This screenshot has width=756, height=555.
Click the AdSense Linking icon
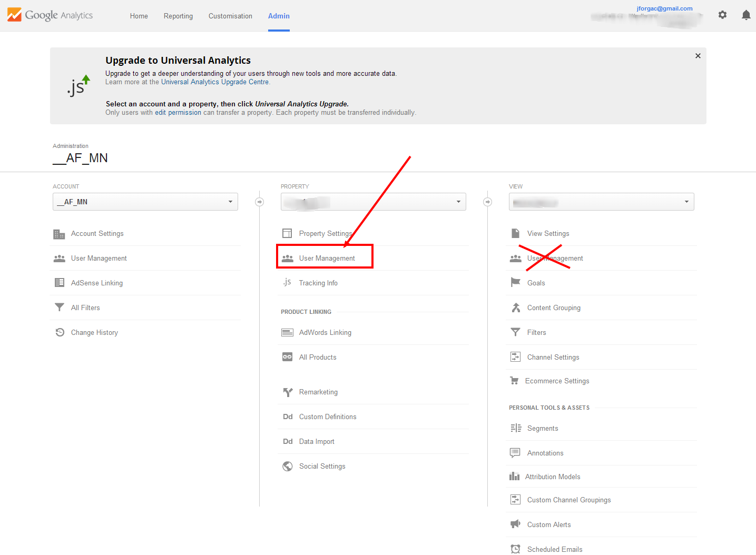(x=59, y=283)
